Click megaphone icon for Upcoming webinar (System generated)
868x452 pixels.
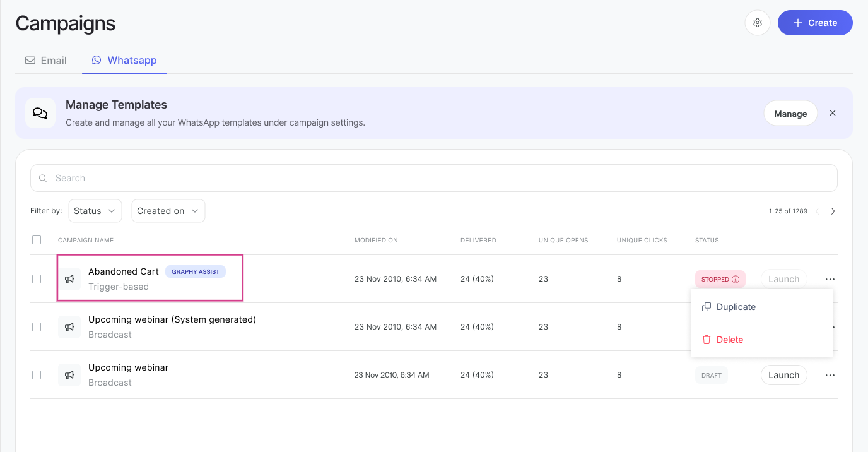pos(69,327)
